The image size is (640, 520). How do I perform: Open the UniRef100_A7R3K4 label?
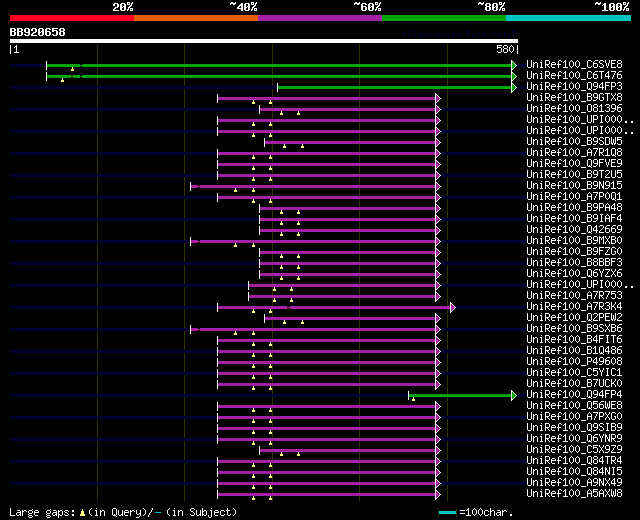(574, 307)
